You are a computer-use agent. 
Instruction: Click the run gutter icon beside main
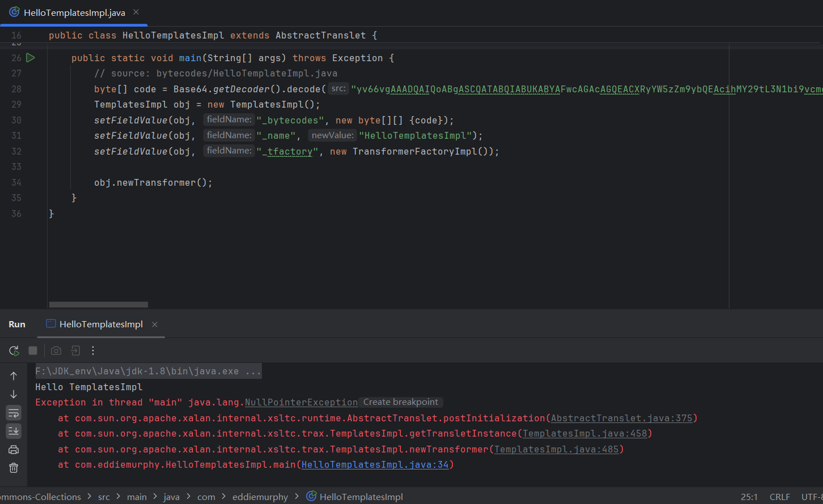tap(31, 58)
